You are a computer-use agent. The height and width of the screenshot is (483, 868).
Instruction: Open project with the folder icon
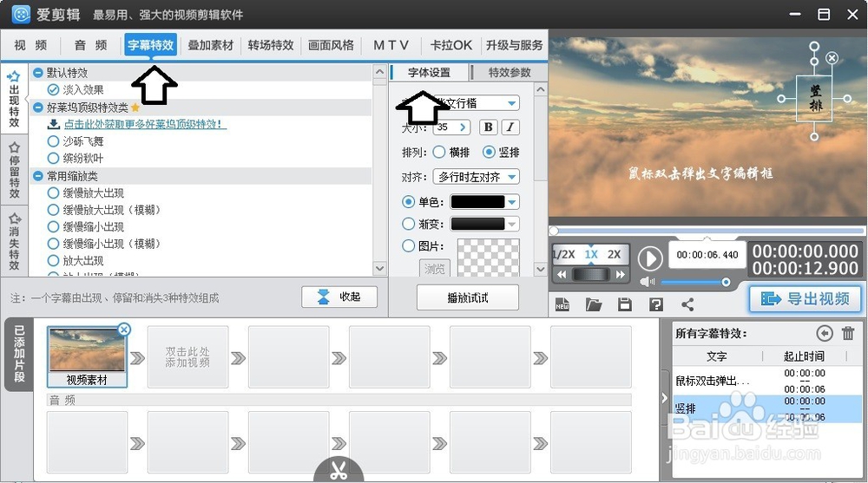point(594,304)
